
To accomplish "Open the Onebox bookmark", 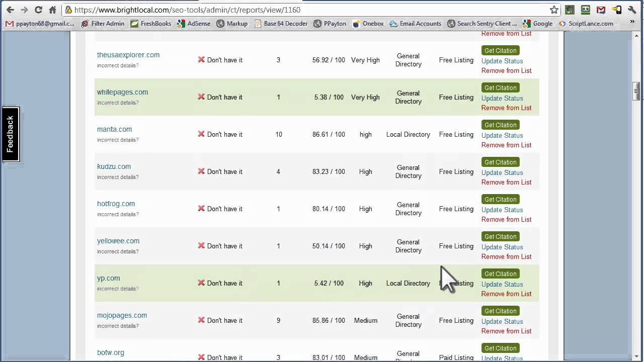I will click(x=368, y=24).
